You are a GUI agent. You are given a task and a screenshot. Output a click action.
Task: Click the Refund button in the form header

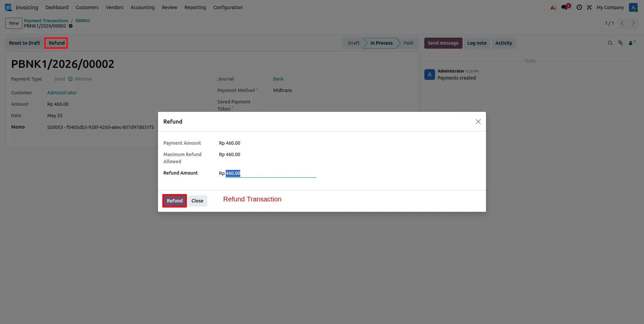coord(56,43)
